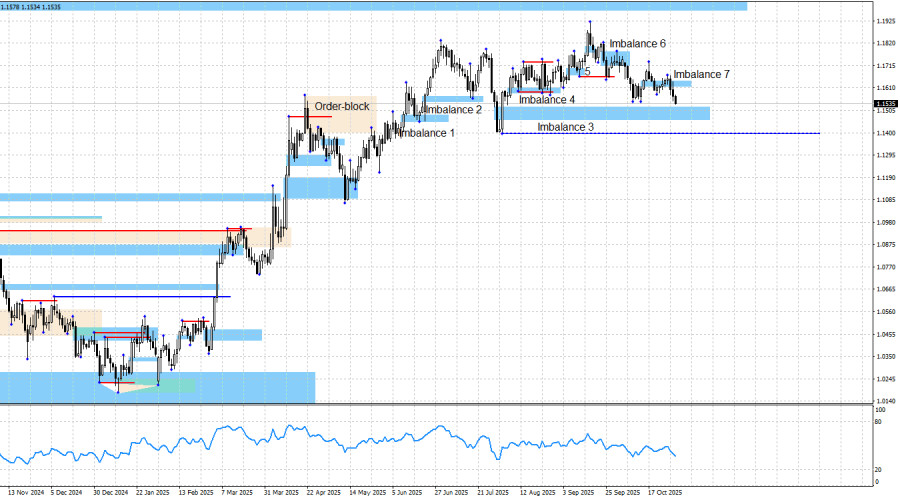Click the 7 Mar 2025 date label
This screenshot has height=500, width=900.
click(237, 493)
